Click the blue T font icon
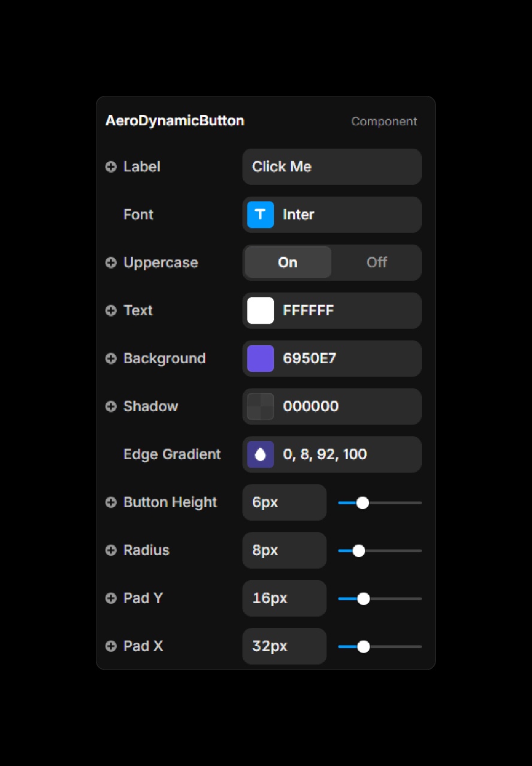The width and height of the screenshot is (532, 766). coord(261,215)
